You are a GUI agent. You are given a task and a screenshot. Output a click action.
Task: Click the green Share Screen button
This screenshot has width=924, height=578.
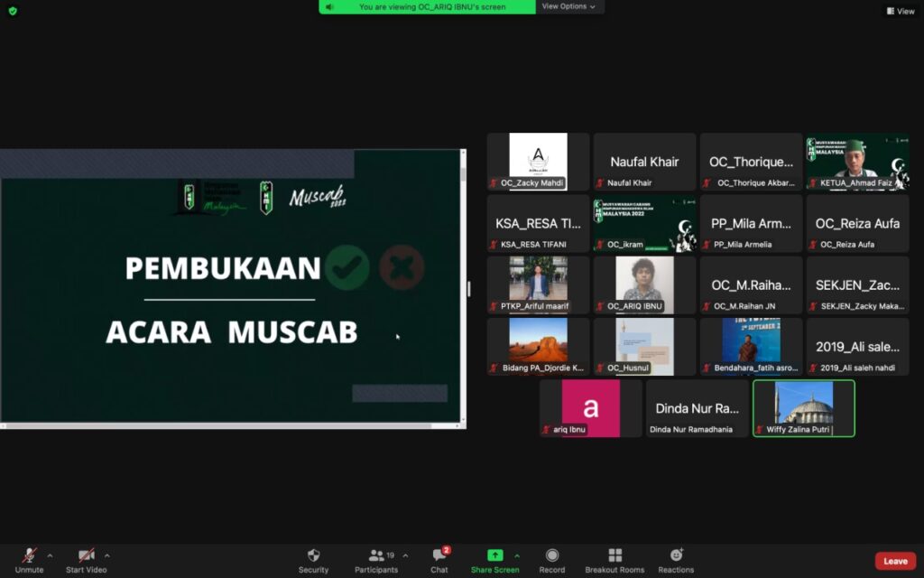click(495, 560)
